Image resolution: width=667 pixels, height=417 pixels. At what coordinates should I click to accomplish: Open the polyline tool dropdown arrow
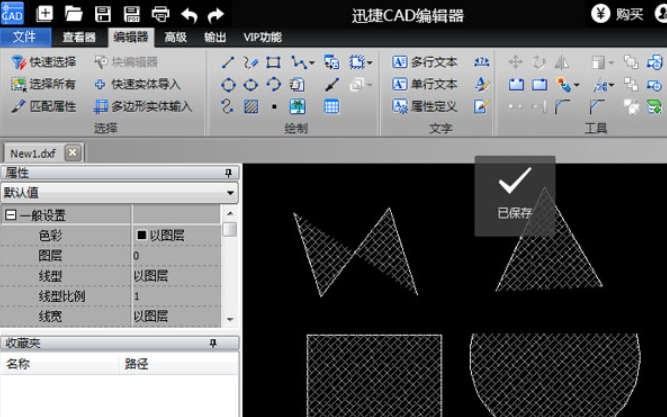point(312,63)
